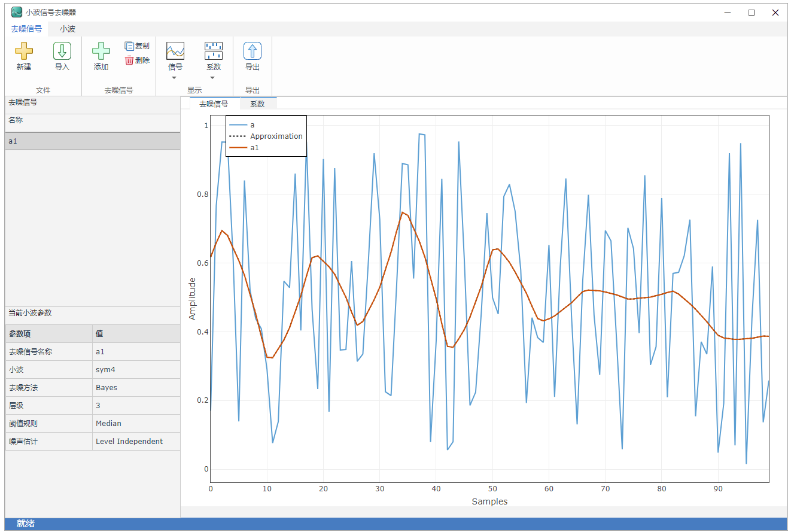Image resolution: width=791 pixels, height=532 pixels.
Task: Click the 当前小波参数 panel header
Action: 30,313
